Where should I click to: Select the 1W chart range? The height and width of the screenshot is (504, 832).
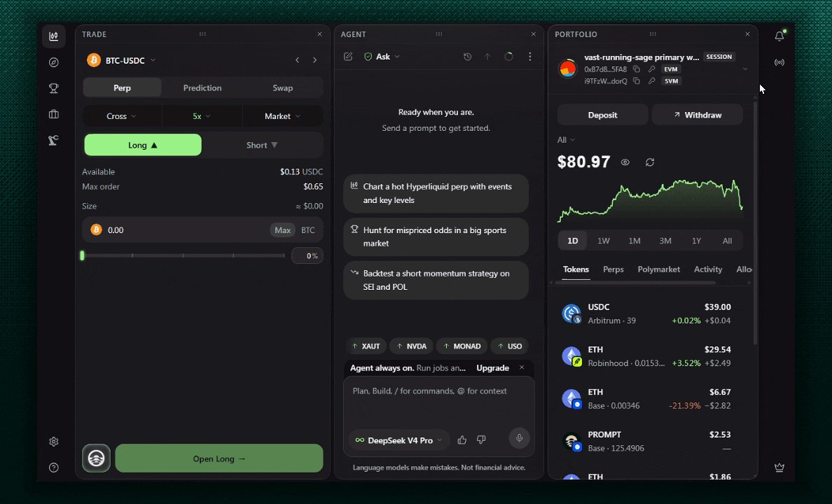pos(603,241)
